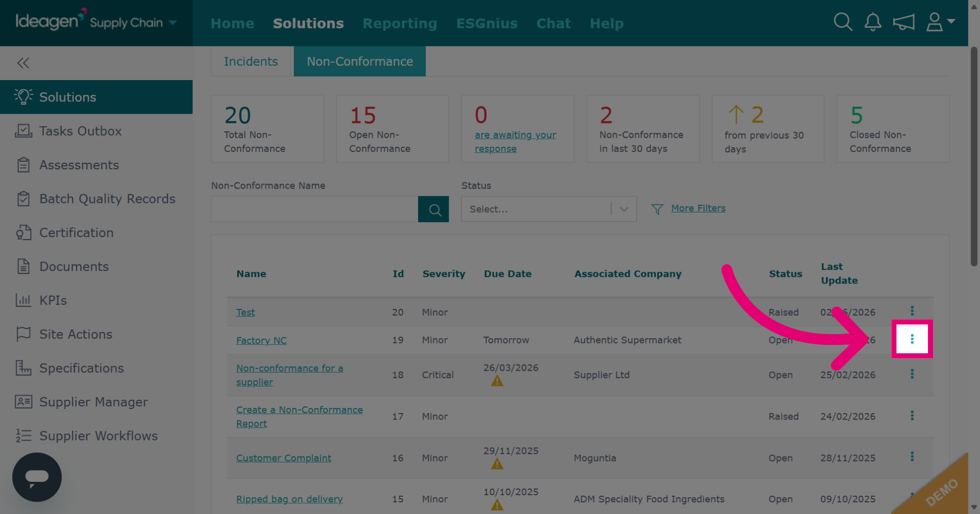Collapse the sidebar with double-chevron icon
This screenshot has height=514, width=980.
coord(23,63)
